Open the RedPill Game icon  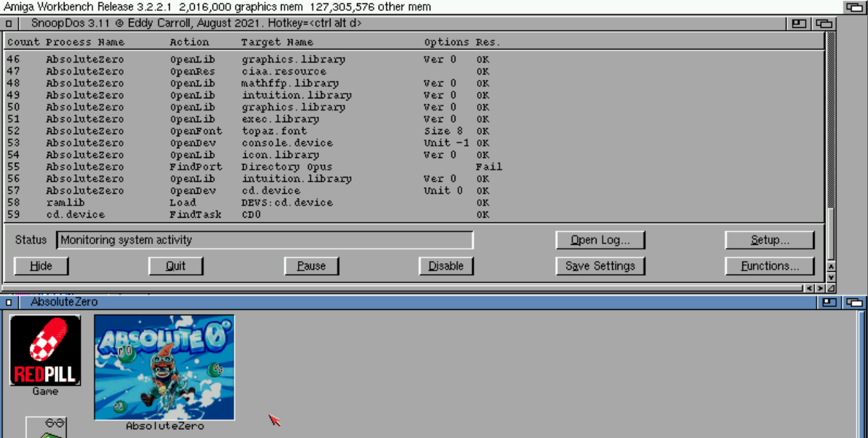[45, 351]
